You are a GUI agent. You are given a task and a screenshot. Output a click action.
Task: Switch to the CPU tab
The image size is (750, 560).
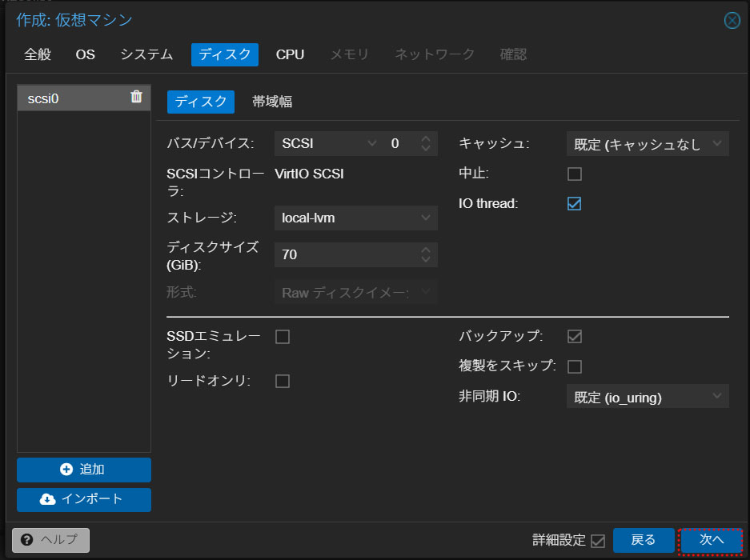click(x=290, y=54)
